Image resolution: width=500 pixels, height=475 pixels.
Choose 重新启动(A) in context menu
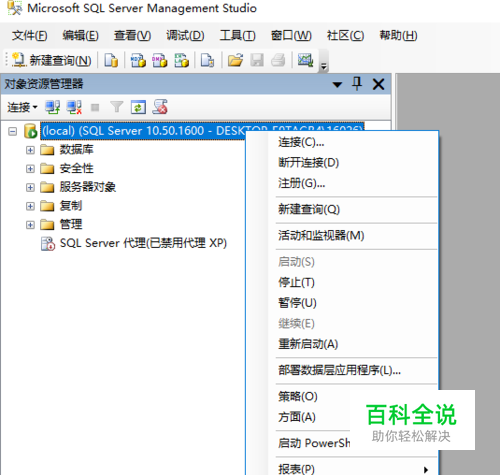click(342, 344)
